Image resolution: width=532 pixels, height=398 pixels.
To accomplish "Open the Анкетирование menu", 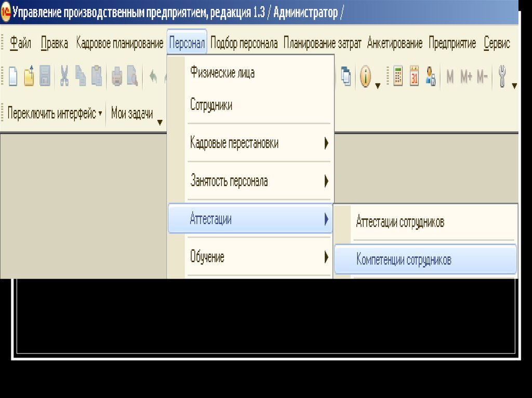I will (395, 44).
